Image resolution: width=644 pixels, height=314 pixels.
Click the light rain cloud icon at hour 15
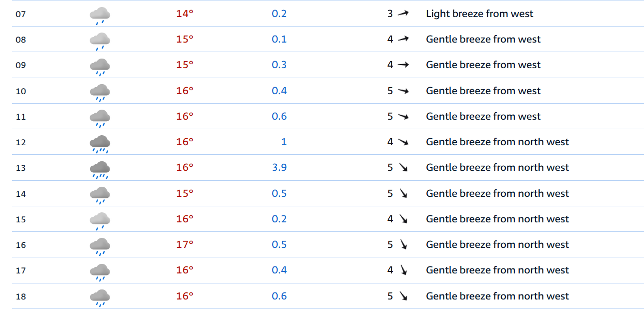[100, 220]
